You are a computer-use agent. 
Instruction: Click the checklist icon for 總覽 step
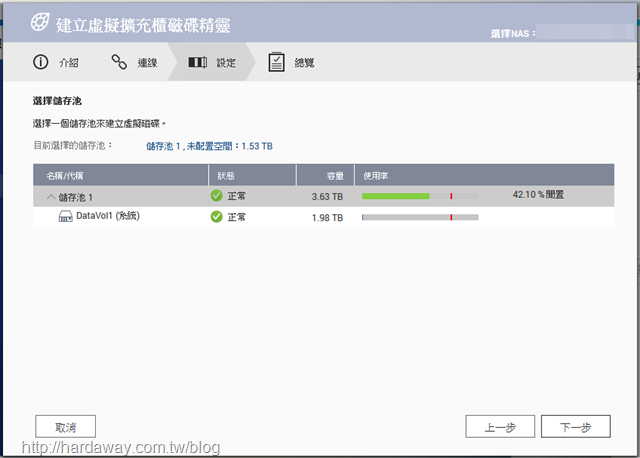point(276,62)
